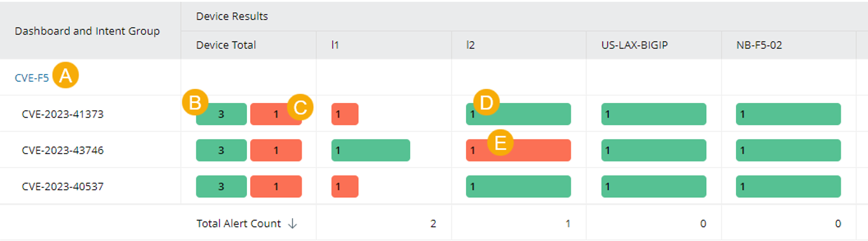Screen dimensions: 868x241
Task: Click the Device Total column header
Action: [x=226, y=45]
